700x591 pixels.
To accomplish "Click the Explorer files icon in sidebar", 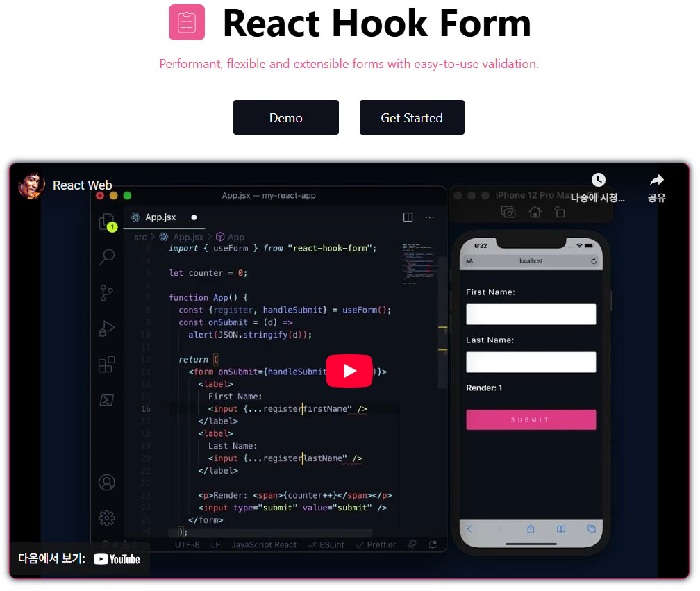I will [107, 222].
